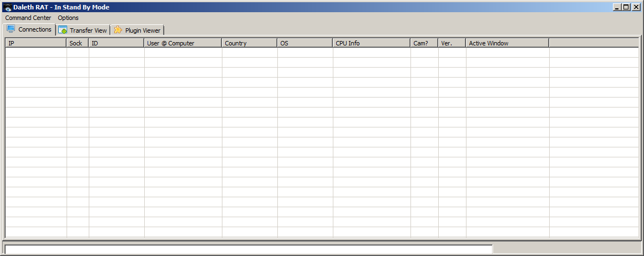Click the User @ Computer column header
The image size is (644, 256).
[x=183, y=43]
